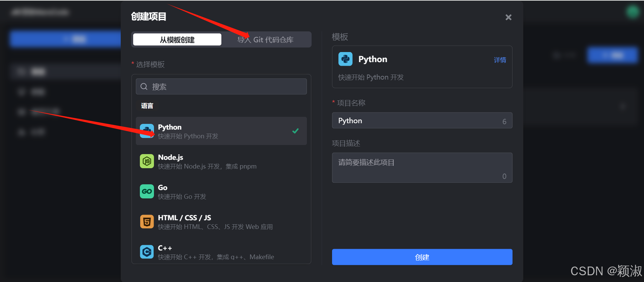The height and width of the screenshot is (282, 644).
Task: Open 详情 link for Python template
Action: point(500,60)
